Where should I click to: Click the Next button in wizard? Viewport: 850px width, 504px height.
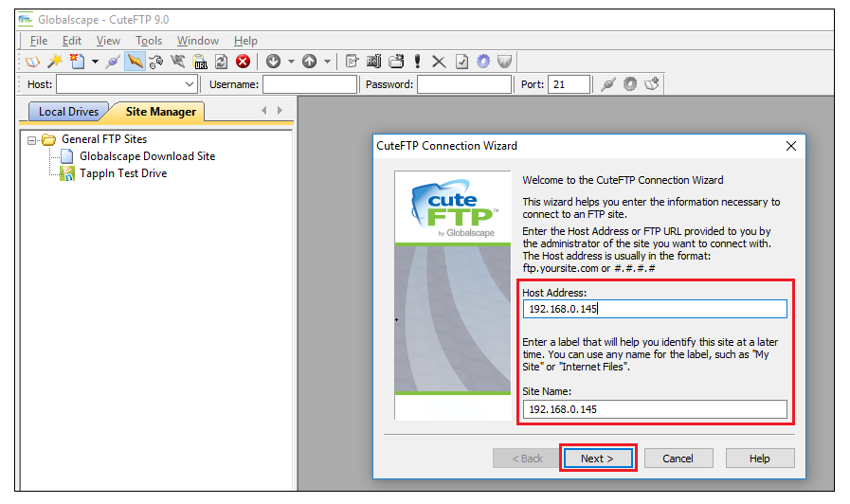click(x=597, y=459)
